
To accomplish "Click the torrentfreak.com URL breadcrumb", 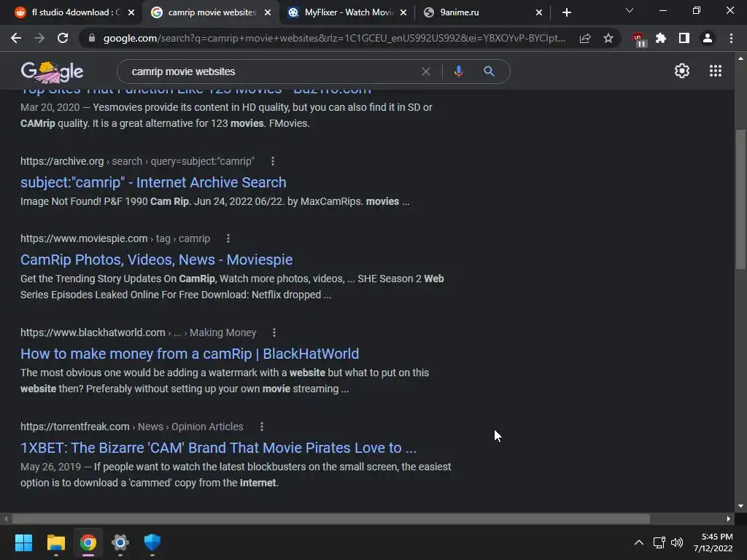I will click(131, 427).
